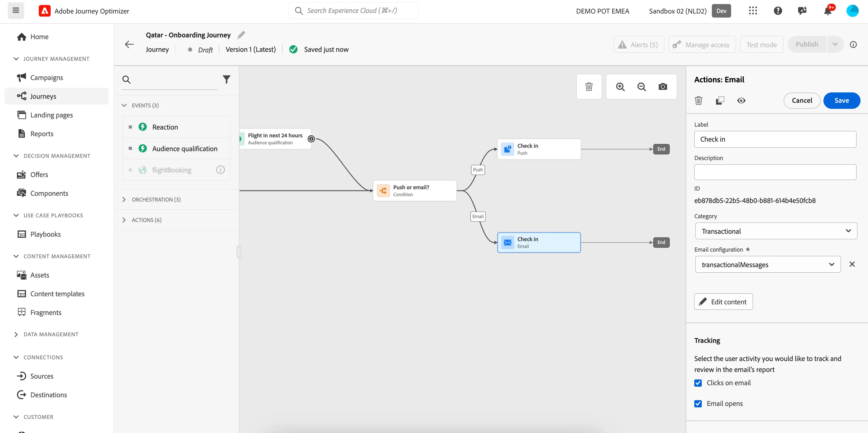Screen dimensions: 868x433
Task: Open journey info icon next to Publish
Action: (853, 45)
